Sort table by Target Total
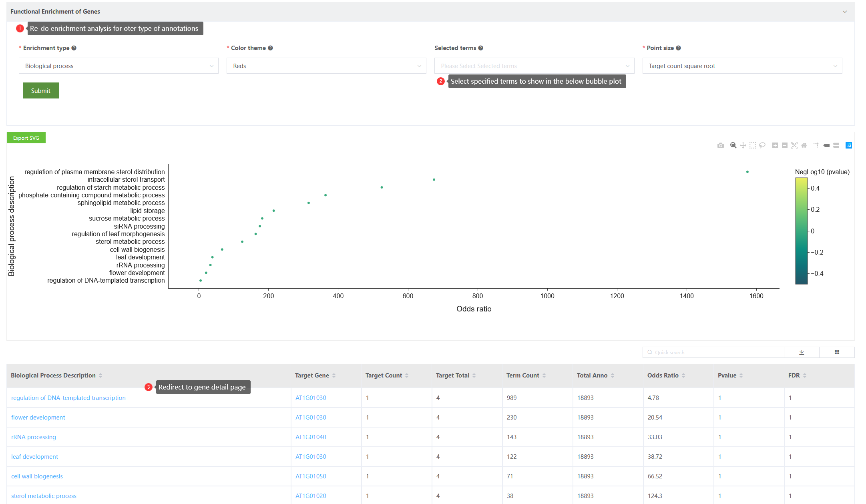Image resolution: width=866 pixels, height=504 pixels. (474, 375)
